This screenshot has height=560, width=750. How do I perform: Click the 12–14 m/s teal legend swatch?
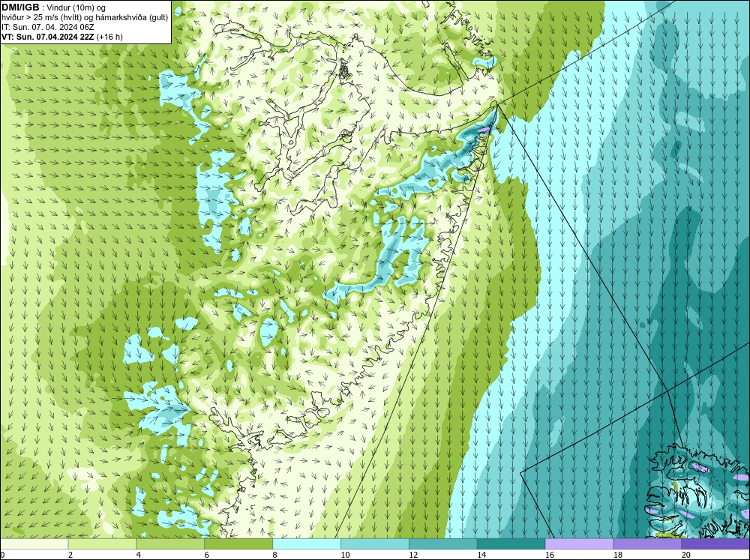[443, 544]
